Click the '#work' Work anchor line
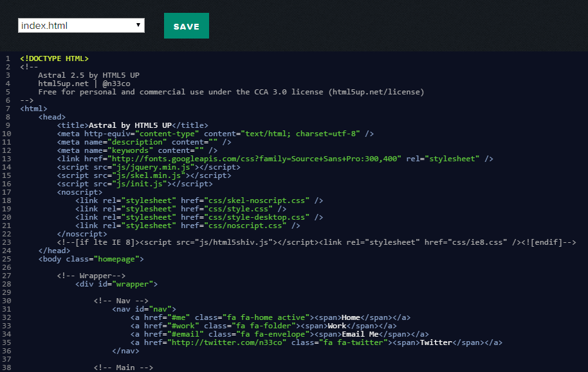Image resolution: width=588 pixels, height=372 pixels. pos(264,326)
